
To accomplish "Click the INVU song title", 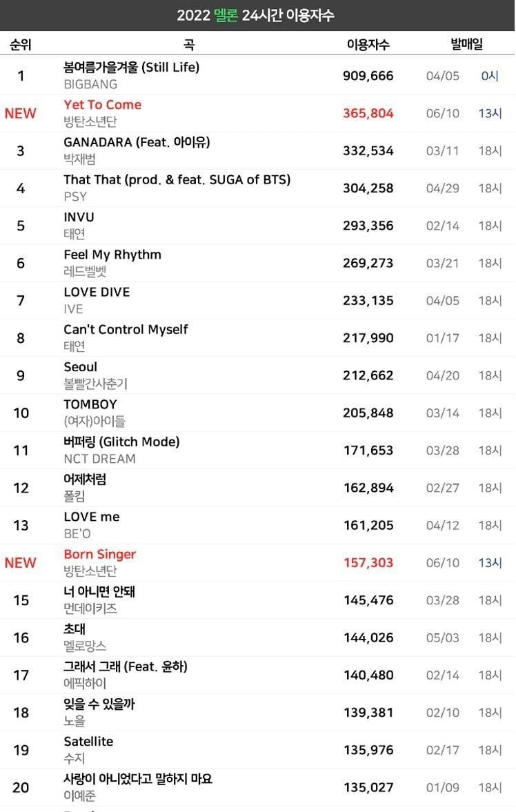I will click(79, 217).
